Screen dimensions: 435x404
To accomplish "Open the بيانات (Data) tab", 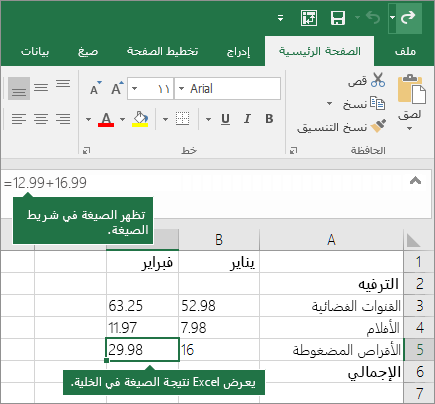I will click(x=35, y=52).
